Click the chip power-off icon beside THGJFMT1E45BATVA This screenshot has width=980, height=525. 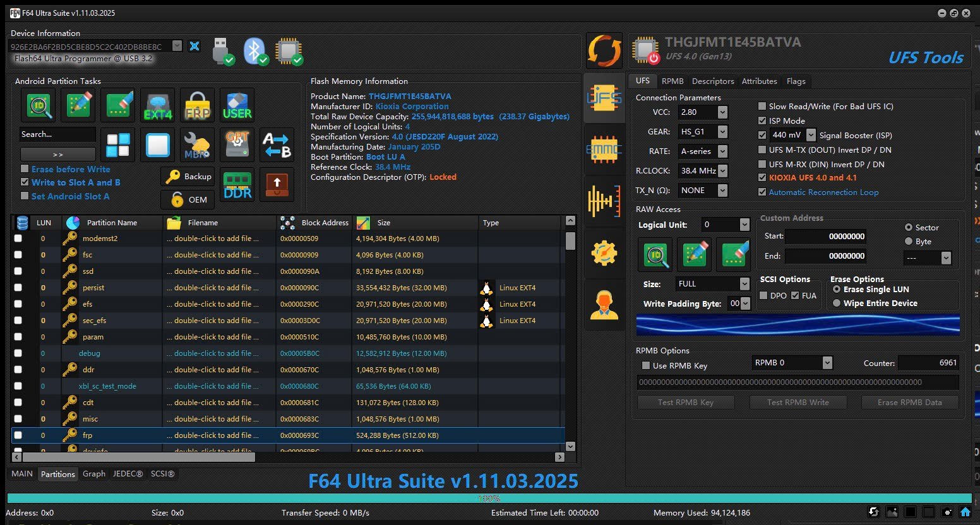tap(646, 50)
